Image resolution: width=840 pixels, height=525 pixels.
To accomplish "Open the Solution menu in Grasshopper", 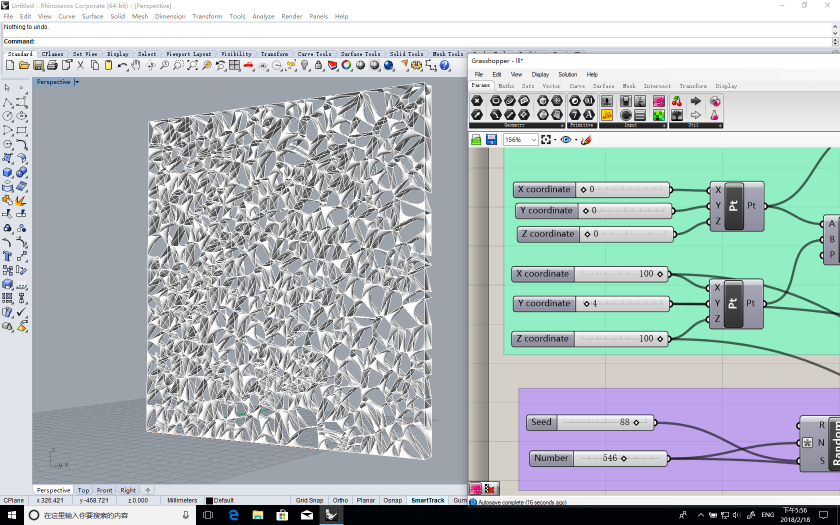I will pyautogui.click(x=567, y=74).
